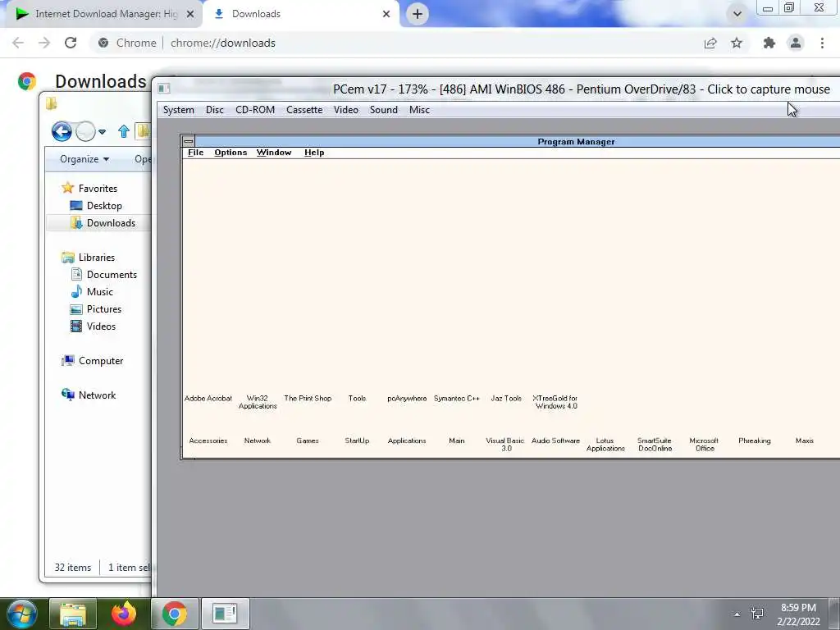
Task: Bookmark this page with the star icon
Action: [x=737, y=43]
